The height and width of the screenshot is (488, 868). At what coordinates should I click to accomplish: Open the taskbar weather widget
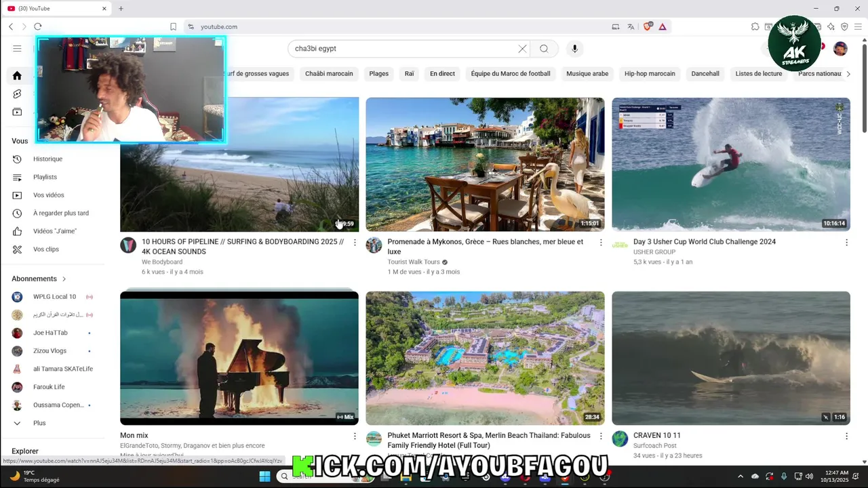point(34,476)
